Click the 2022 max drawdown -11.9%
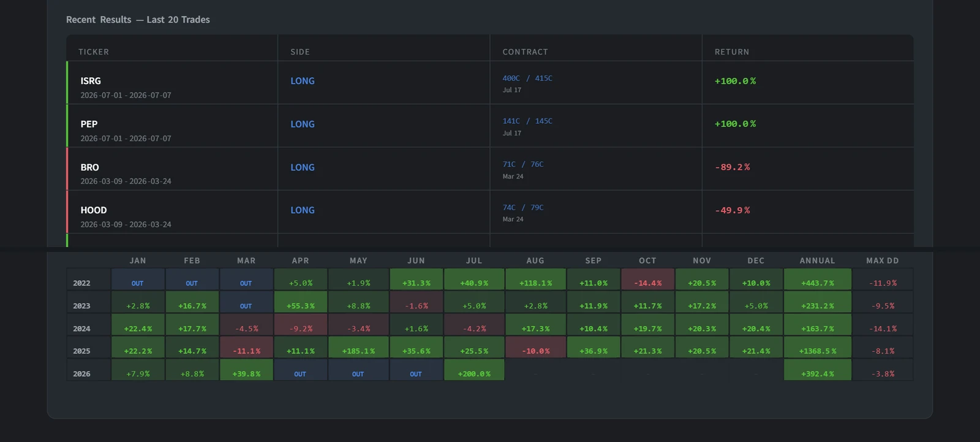This screenshot has width=980, height=442. [x=883, y=280]
